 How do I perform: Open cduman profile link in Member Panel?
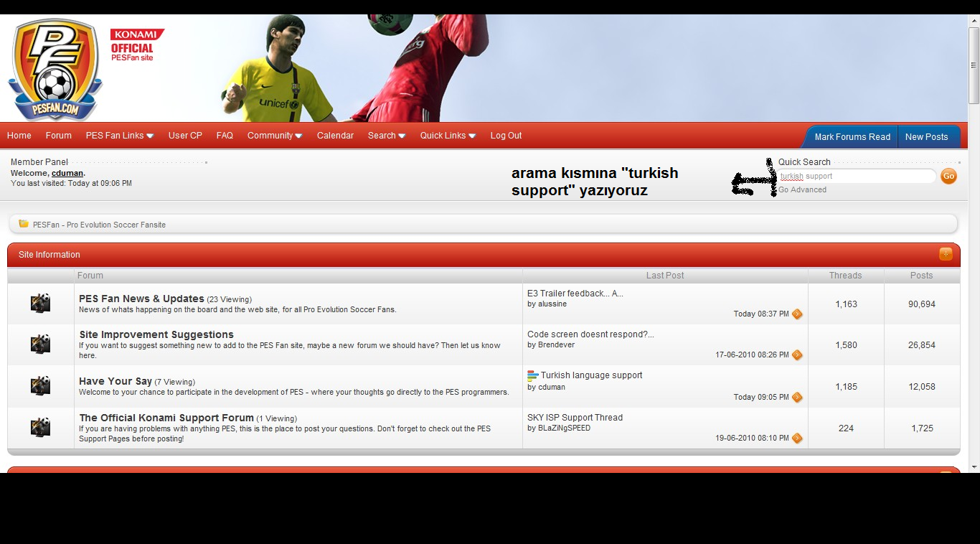(67, 173)
